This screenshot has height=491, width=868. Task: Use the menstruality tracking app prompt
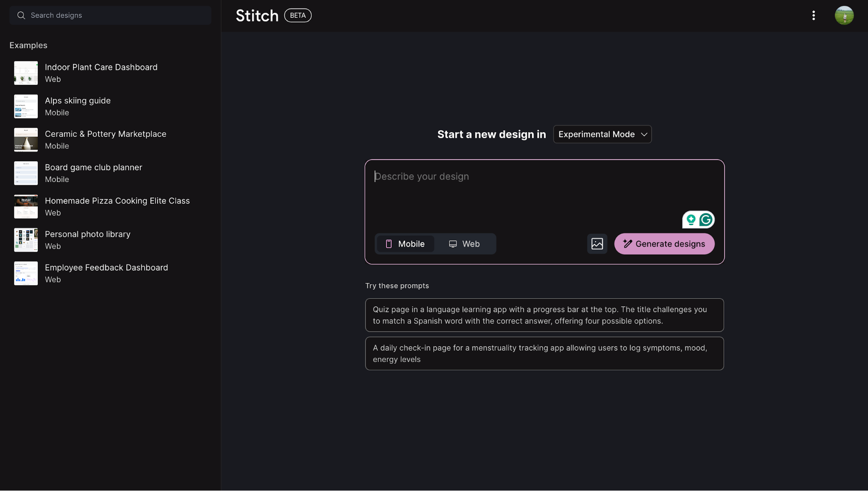tap(544, 353)
